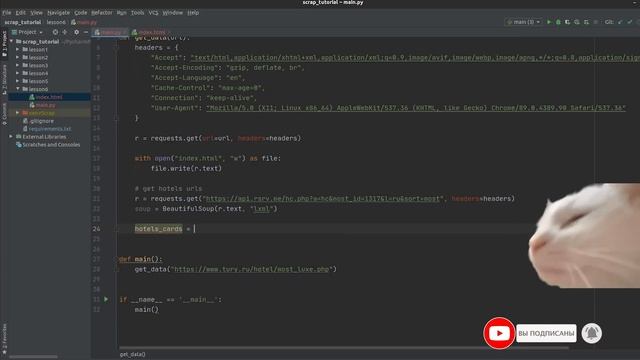Click the lesson6 breadcrumb in navigation bar
Image resolution: width=640 pixels, height=360 pixels.
click(x=56, y=22)
